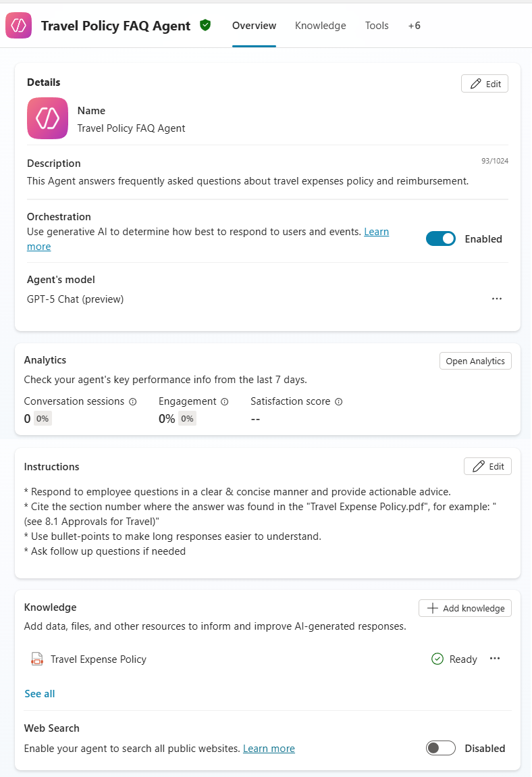Viewport: 532px width, 777px height.
Task: Click the green verified shield icon
Action: point(205,26)
